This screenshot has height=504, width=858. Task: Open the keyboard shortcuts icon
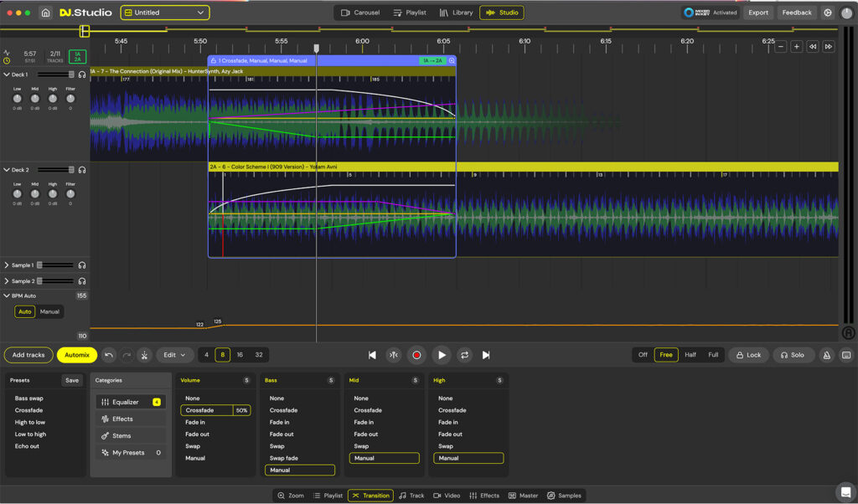point(846,355)
